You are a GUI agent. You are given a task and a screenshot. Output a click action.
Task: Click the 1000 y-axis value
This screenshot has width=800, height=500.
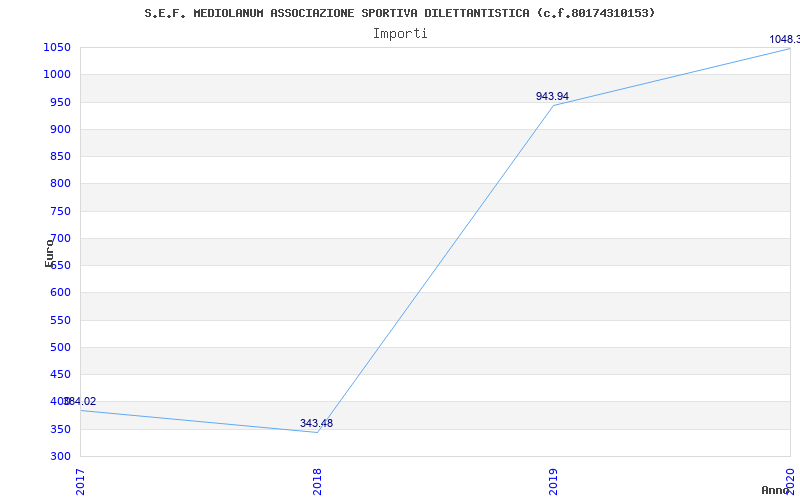(57, 74)
